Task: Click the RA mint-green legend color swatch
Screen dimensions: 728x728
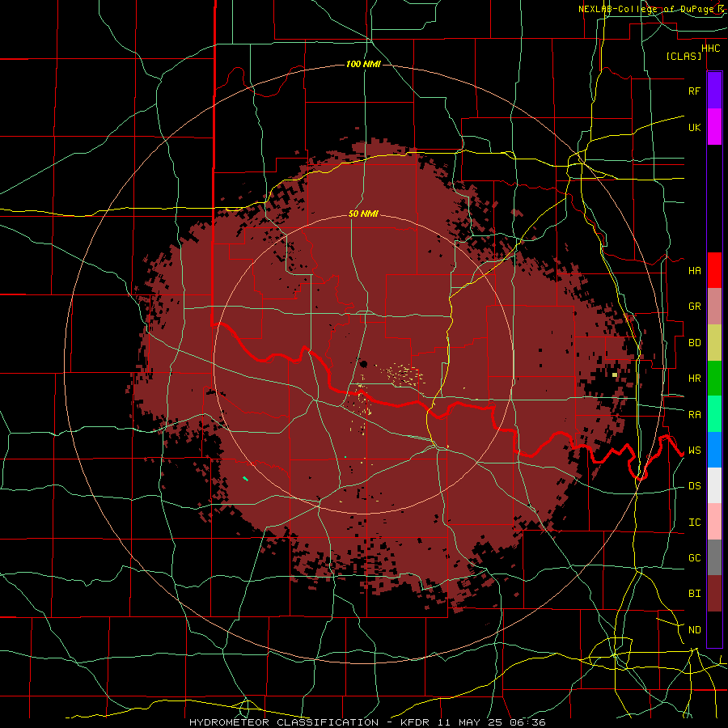Action: click(714, 414)
